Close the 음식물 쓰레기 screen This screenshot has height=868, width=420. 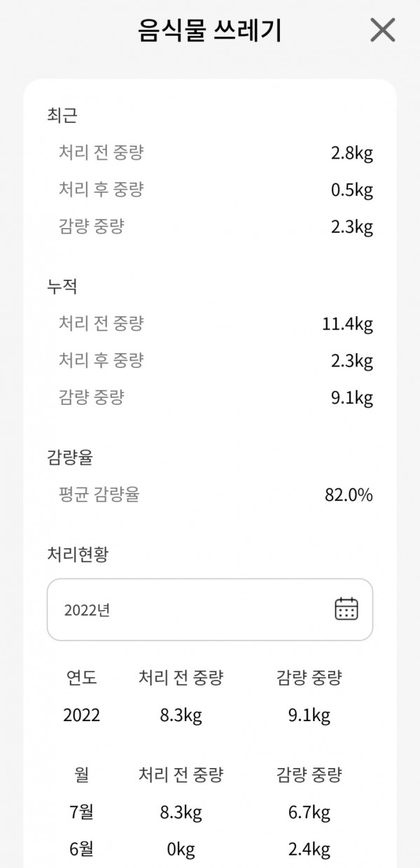pyautogui.click(x=383, y=31)
